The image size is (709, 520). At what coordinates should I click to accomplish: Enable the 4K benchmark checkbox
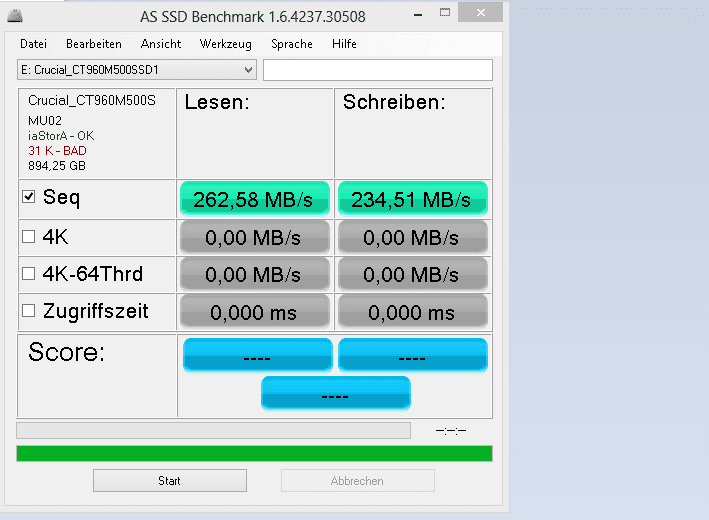click(28, 236)
